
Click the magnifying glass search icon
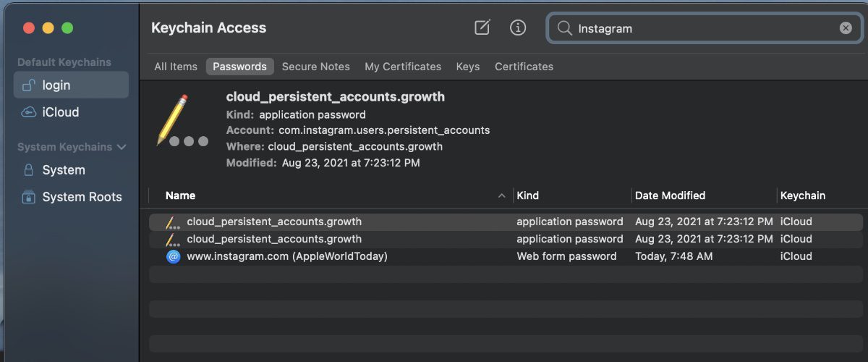tap(564, 29)
